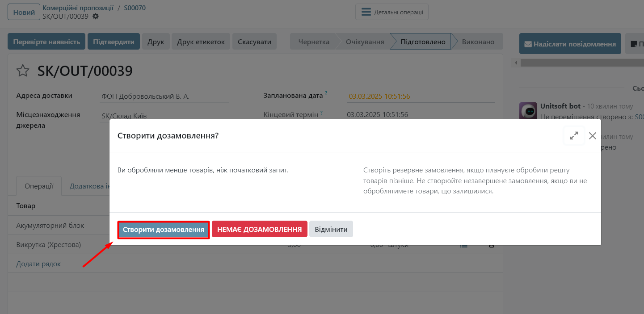Expand the backorder dialog to fullscreen
Viewport: 644px width, 314px height.
pos(574,136)
